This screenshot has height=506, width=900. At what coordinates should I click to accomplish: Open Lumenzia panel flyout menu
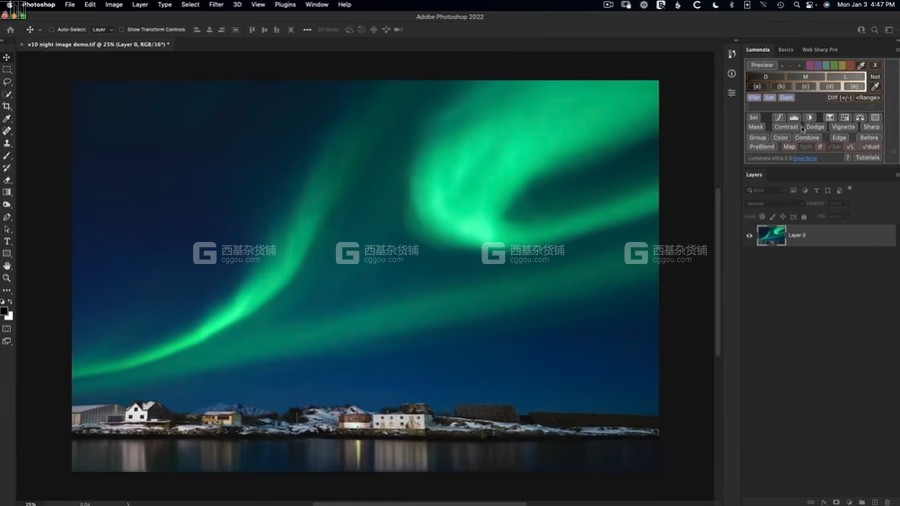click(x=897, y=50)
